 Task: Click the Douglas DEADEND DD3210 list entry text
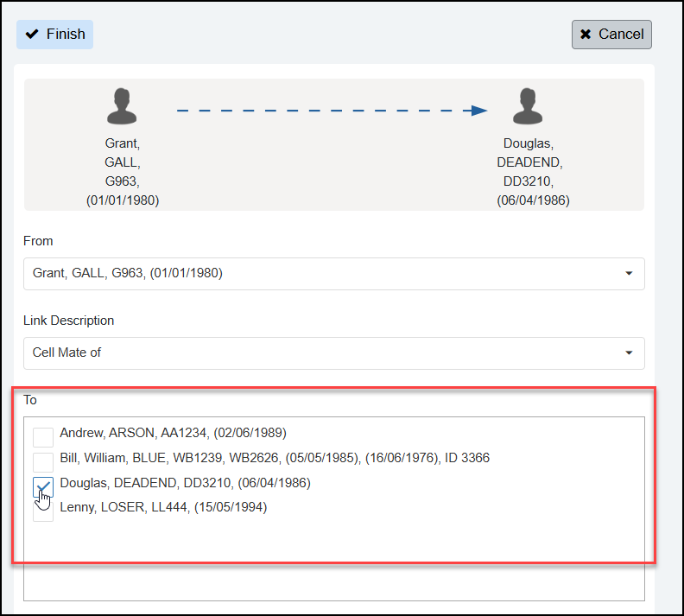click(185, 483)
